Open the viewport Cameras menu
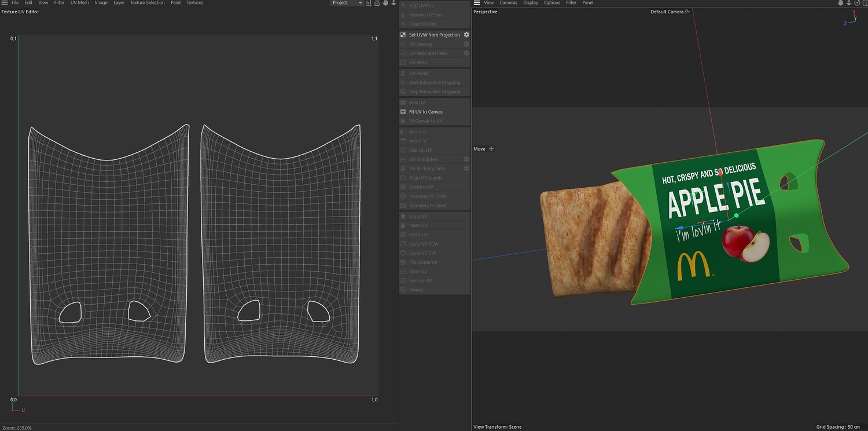This screenshot has width=868, height=431. [509, 3]
